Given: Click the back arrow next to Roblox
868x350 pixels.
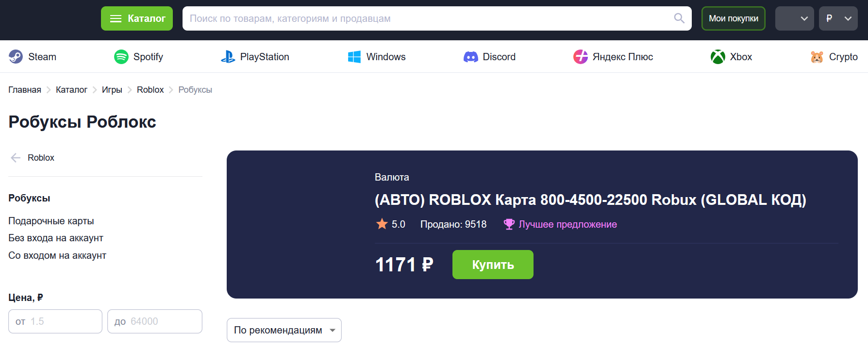Looking at the screenshot, I should click(16, 158).
